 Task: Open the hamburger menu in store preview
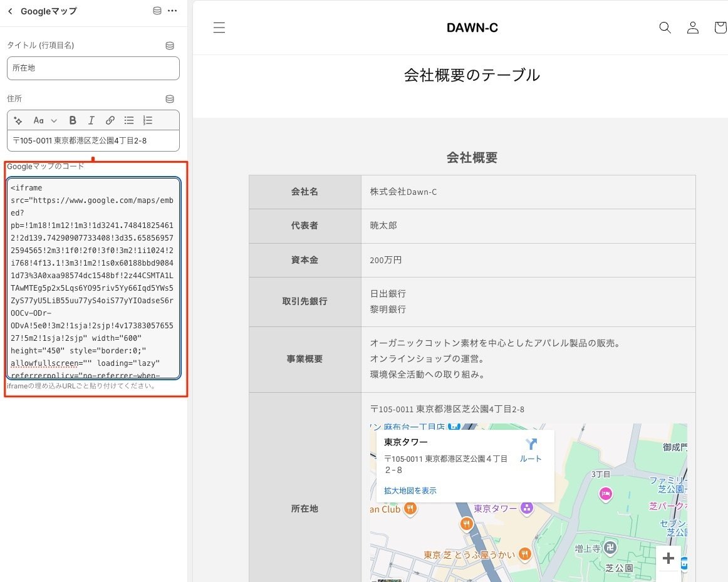click(219, 28)
